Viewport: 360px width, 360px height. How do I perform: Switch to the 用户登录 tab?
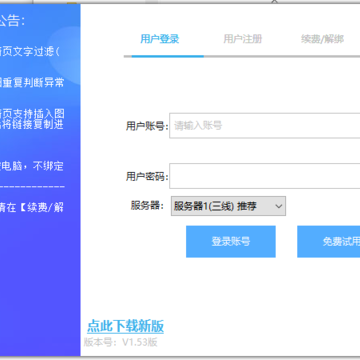point(160,39)
